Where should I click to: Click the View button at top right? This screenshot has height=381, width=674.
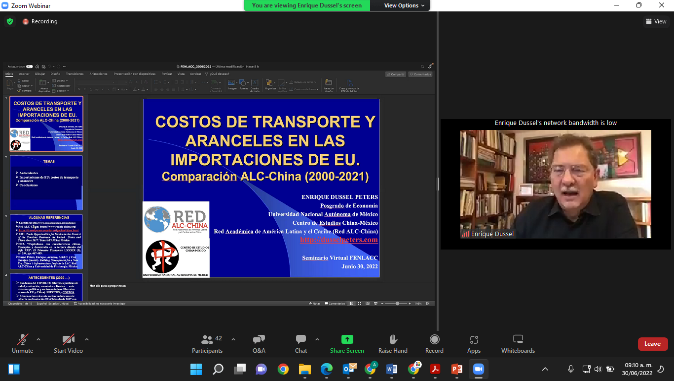tap(656, 21)
